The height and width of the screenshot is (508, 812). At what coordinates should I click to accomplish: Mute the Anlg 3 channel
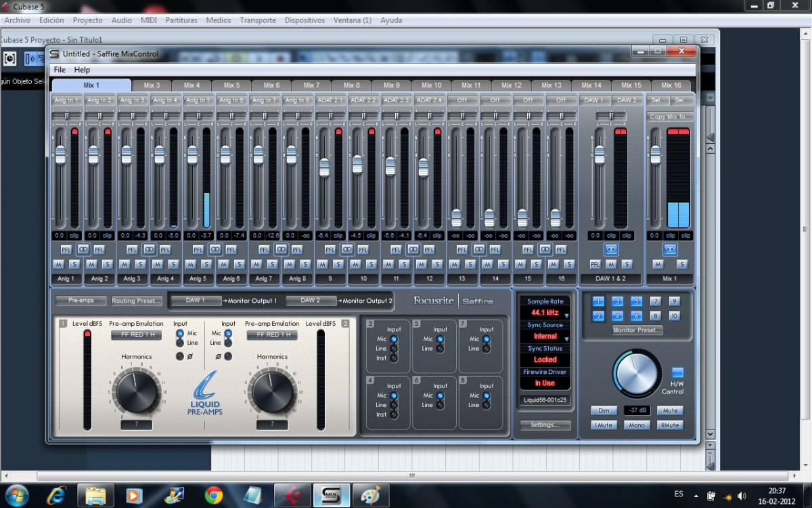[125, 264]
